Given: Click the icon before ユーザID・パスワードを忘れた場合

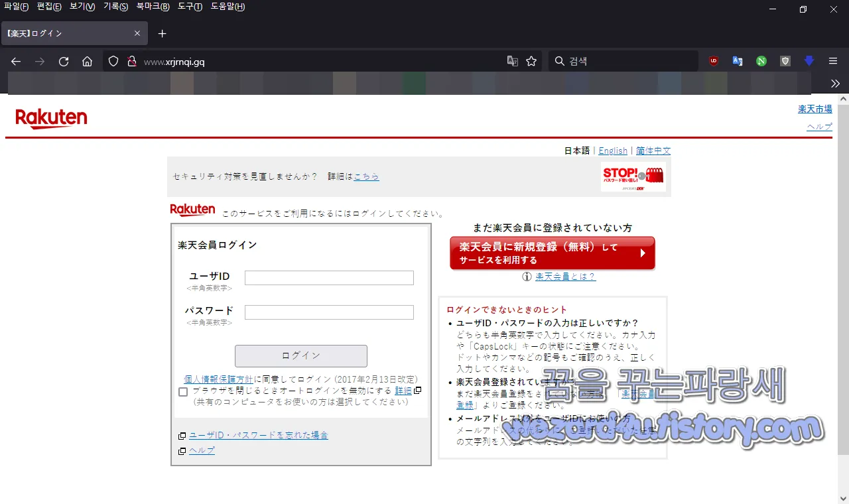Looking at the screenshot, I should tap(182, 436).
